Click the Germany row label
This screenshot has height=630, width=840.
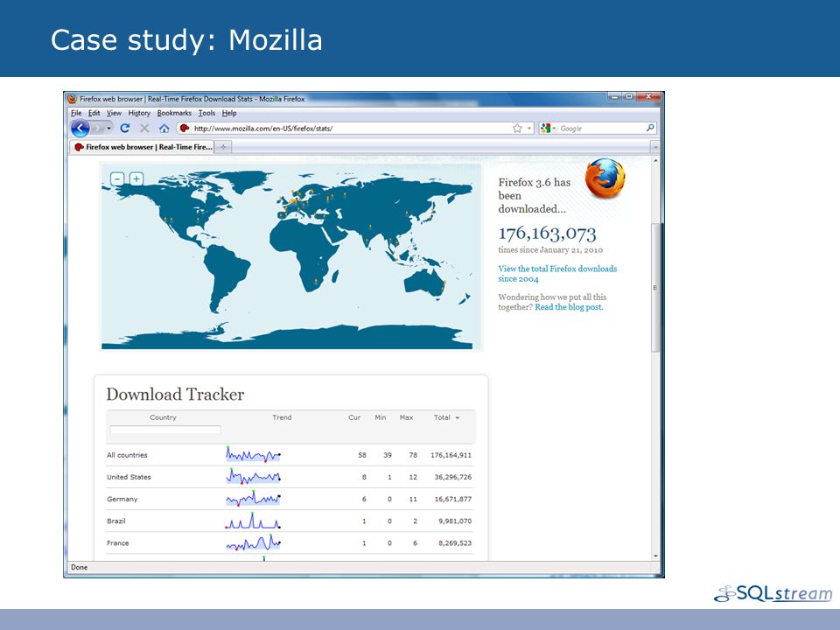click(122, 499)
